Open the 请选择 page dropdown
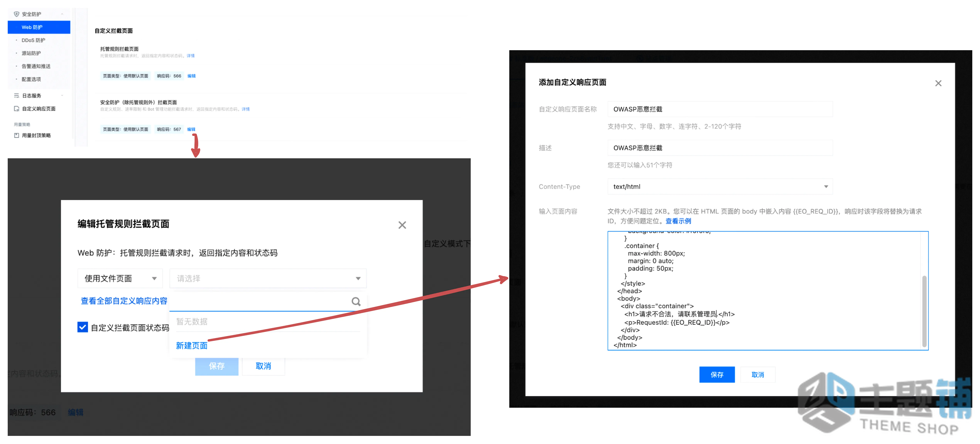The image size is (980, 444). (268, 278)
